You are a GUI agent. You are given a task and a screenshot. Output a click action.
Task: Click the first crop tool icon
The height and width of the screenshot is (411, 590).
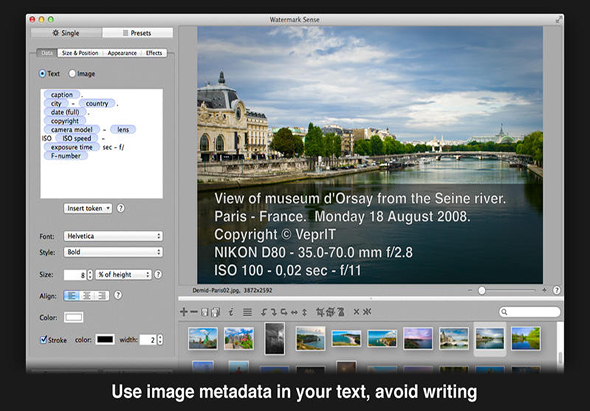[x=320, y=312]
